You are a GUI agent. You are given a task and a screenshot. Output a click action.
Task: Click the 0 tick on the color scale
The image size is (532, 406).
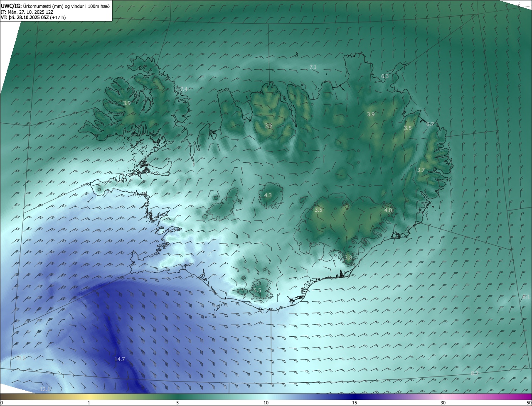(x=2, y=403)
